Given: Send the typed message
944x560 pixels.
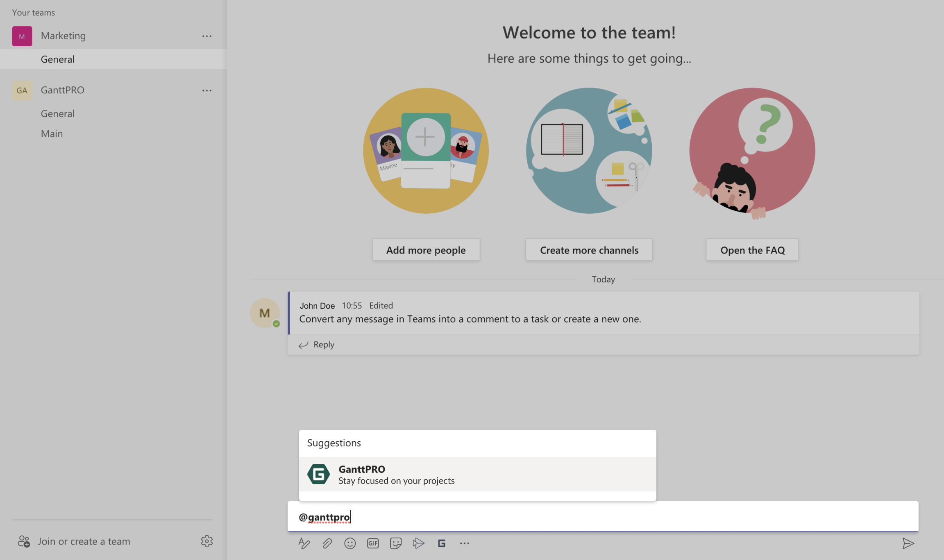Looking at the screenshot, I should tap(909, 543).
